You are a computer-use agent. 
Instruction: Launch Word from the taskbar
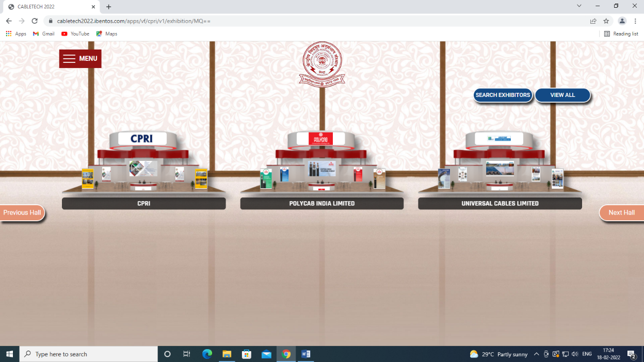click(x=305, y=354)
